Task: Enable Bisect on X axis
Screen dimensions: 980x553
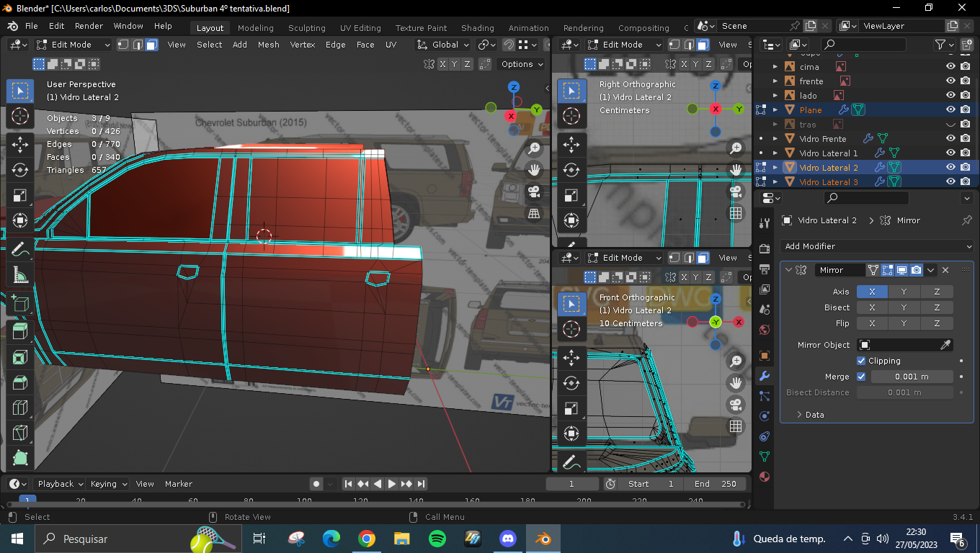Action: pyautogui.click(x=872, y=307)
